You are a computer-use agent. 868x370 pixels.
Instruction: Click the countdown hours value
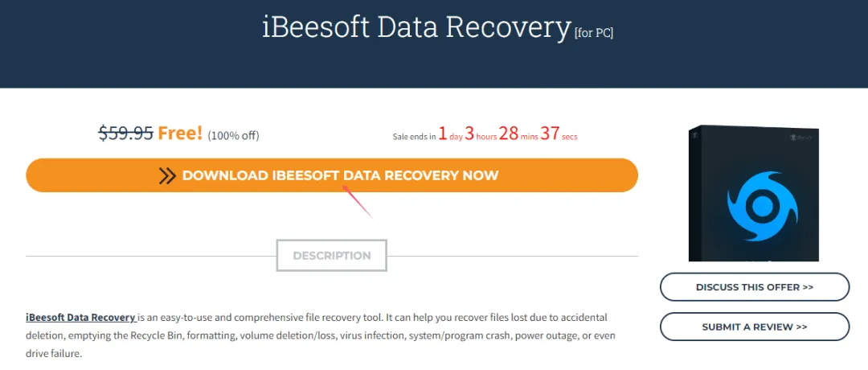(480, 134)
